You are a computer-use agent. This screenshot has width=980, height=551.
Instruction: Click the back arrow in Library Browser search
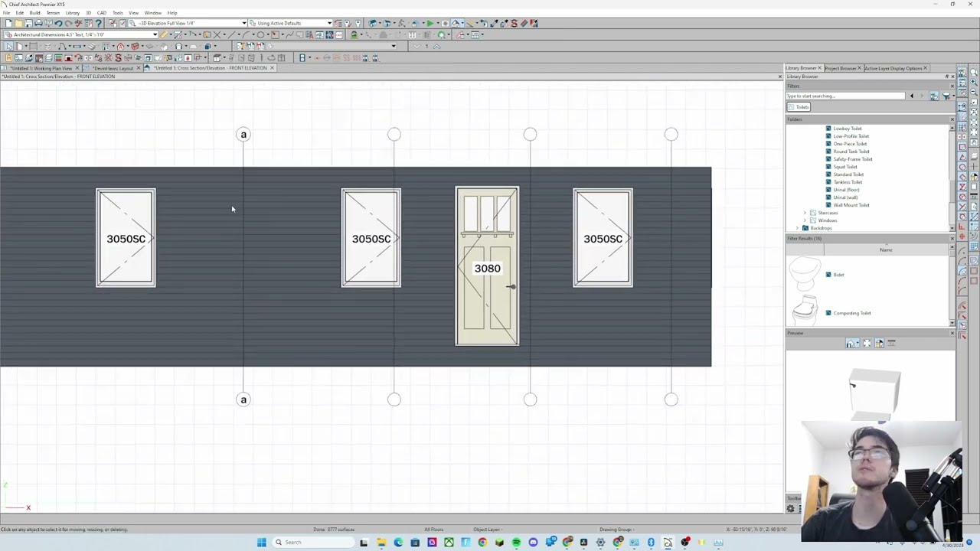(x=912, y=96)
